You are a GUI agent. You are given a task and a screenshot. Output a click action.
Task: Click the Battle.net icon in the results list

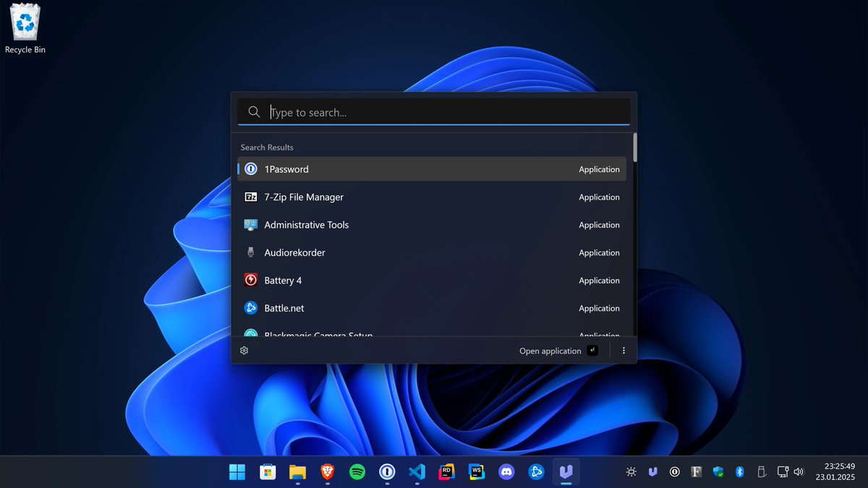251,308
